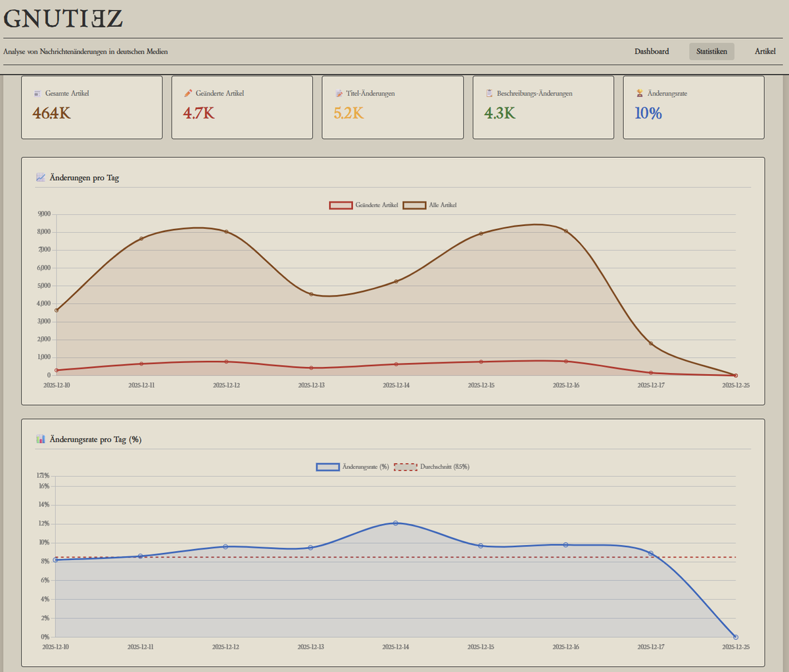The image size is (789, 672).
Task: Open the Dashboard page
Action: pos(652,51)
